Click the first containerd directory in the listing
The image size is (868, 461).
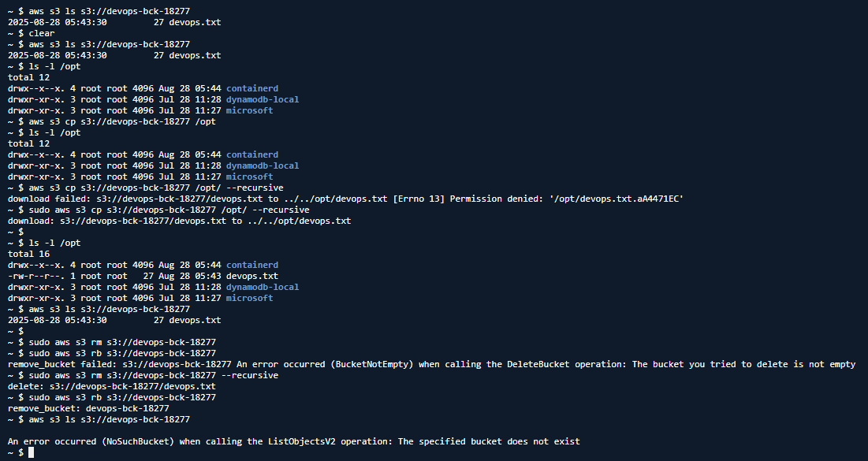tap(251, 88)
